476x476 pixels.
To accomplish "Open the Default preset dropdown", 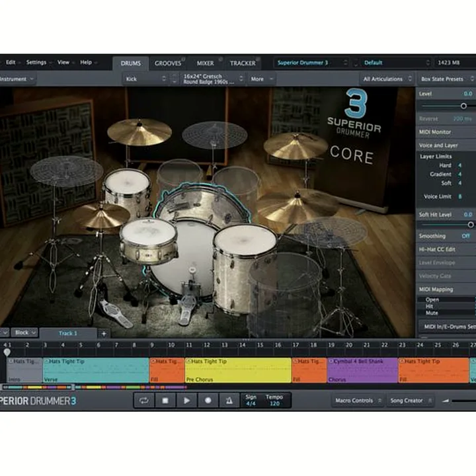I will point(397,63).
